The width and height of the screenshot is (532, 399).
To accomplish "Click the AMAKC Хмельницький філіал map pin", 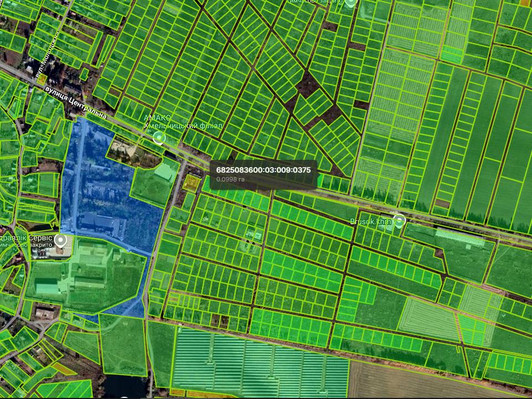I will [160, 137].
